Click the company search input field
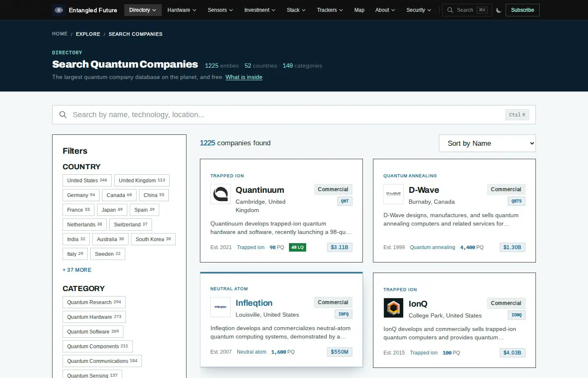The image size is (588, 378). click(x=294, y=115)
